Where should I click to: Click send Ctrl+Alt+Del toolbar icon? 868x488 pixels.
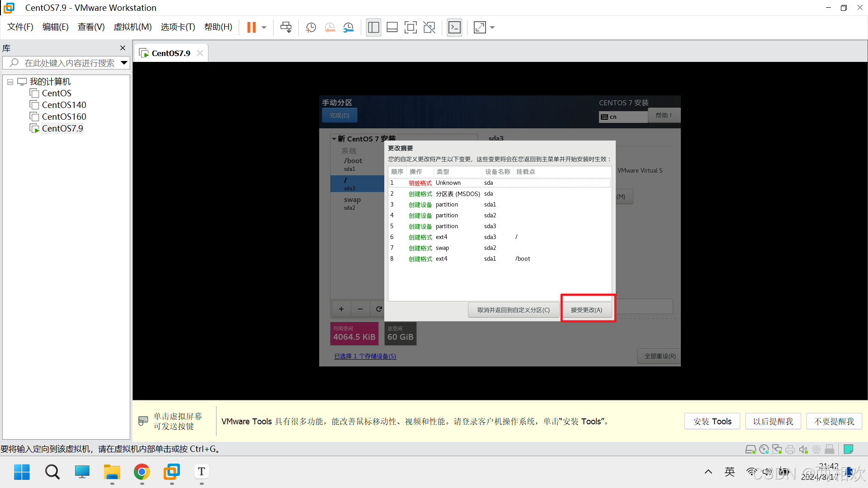tap(286, 28)
